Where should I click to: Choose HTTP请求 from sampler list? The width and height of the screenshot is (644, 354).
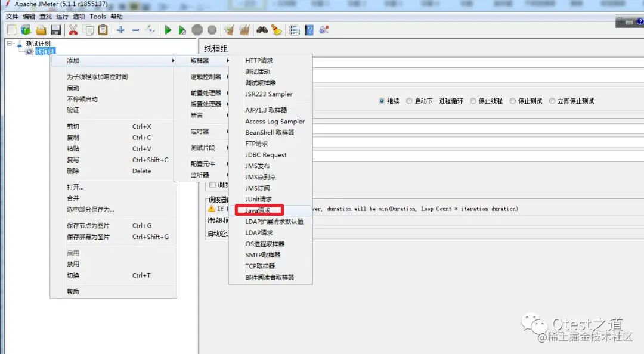click(271, 60)
